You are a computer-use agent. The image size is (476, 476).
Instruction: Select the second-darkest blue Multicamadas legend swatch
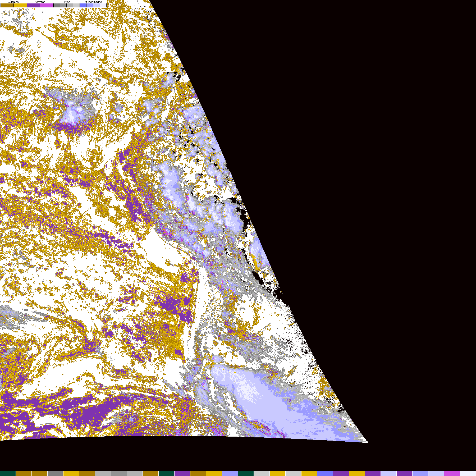pos(90,5)
